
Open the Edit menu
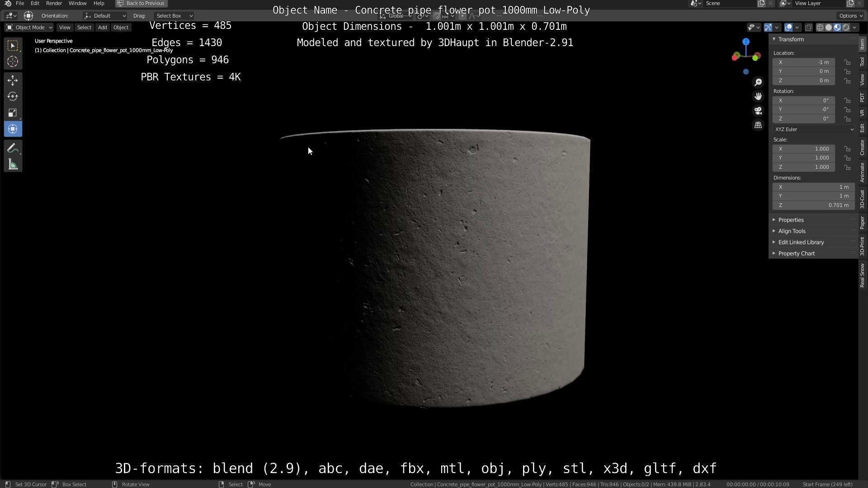pos(35,3)
